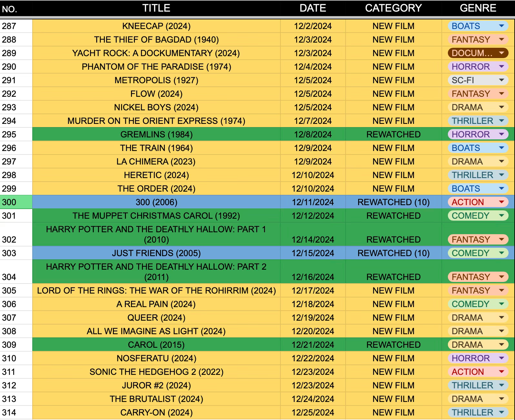Screen dimensions: 515x420
Task: Select the title cell 300 (2006)
Action: click(157, 202)
